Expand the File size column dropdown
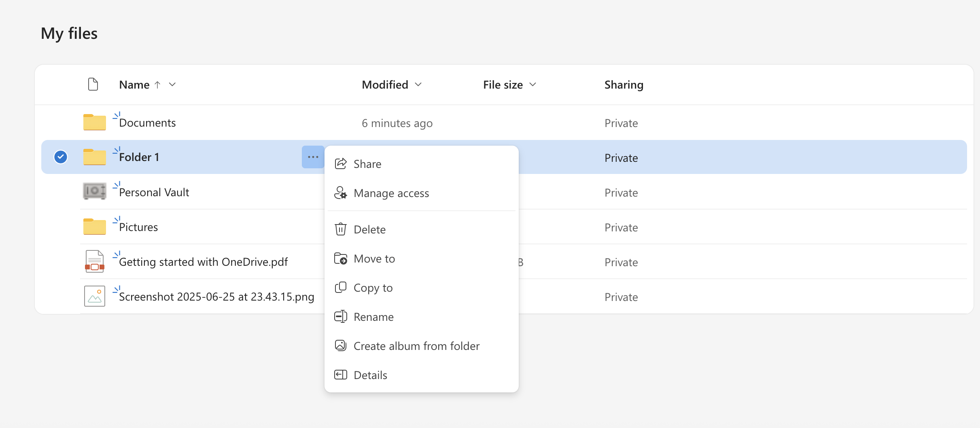The height and width of the screenshot is (428, 980). click(533, 85)
